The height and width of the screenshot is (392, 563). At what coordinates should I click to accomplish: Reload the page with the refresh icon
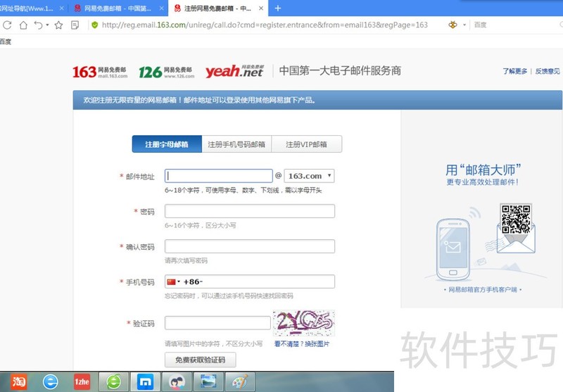pyautogui.click(x=7, y=25)
